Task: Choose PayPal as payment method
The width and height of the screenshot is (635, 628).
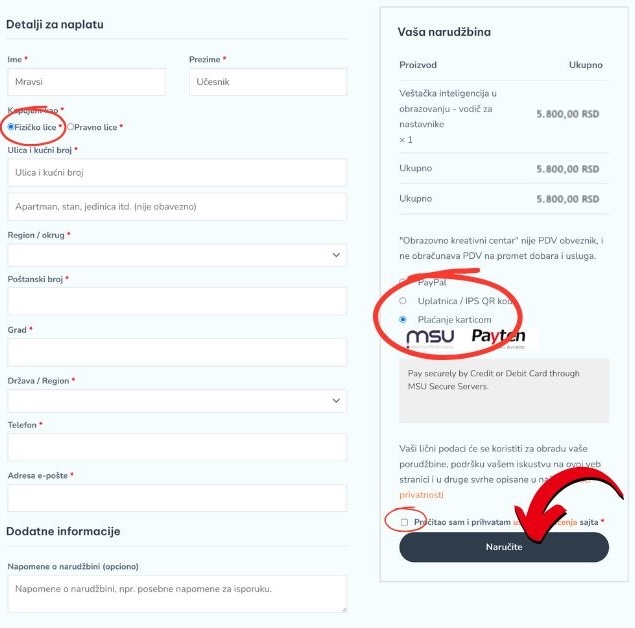Action: tap(403, 282)
